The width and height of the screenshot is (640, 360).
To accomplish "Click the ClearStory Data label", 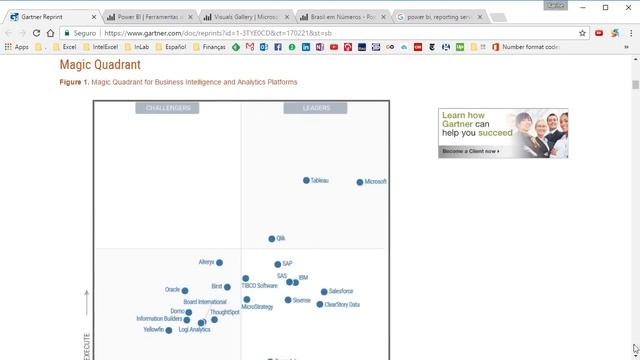I will pyautogui.click(x=342, y=304).
